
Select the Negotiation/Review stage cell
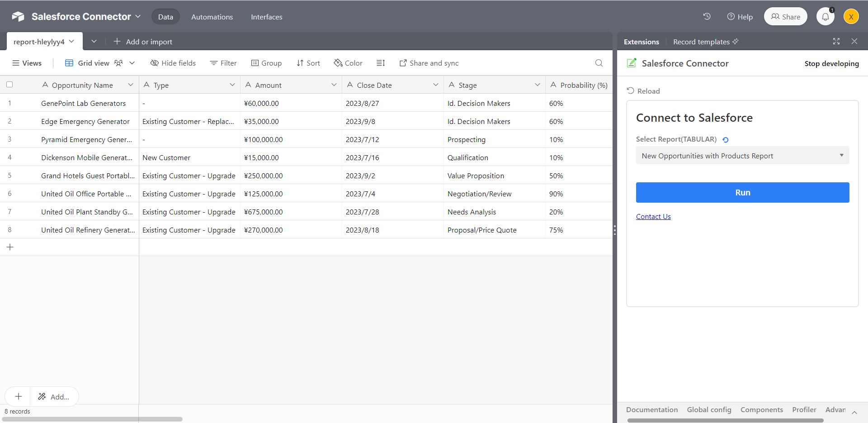coord(495,194)
